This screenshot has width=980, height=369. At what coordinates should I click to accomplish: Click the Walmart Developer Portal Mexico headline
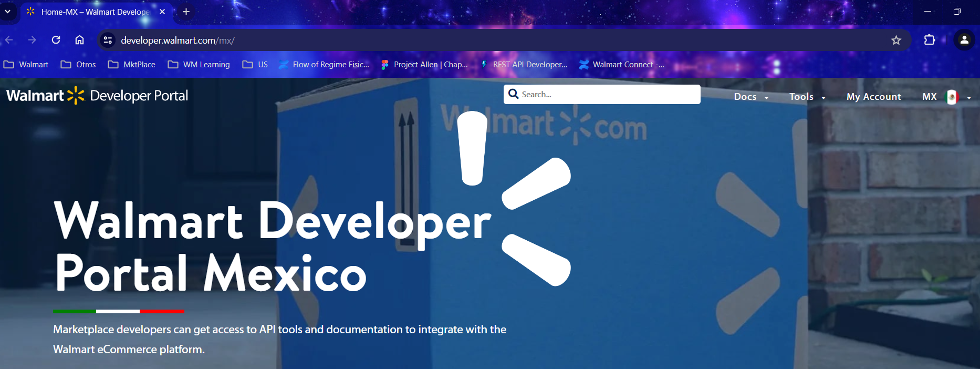[273, 246]
